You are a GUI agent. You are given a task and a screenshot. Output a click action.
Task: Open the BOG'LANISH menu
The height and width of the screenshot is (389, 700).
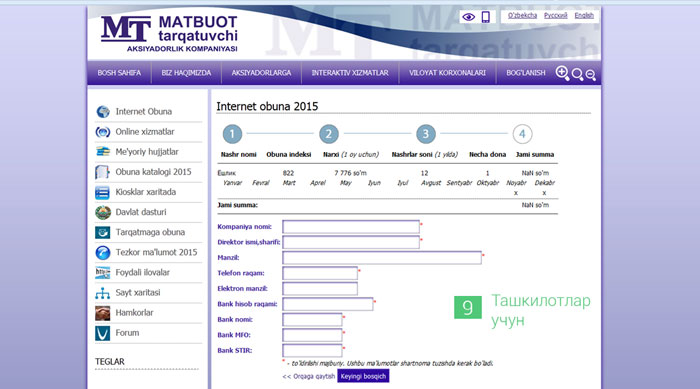click(x=525, y=73)
